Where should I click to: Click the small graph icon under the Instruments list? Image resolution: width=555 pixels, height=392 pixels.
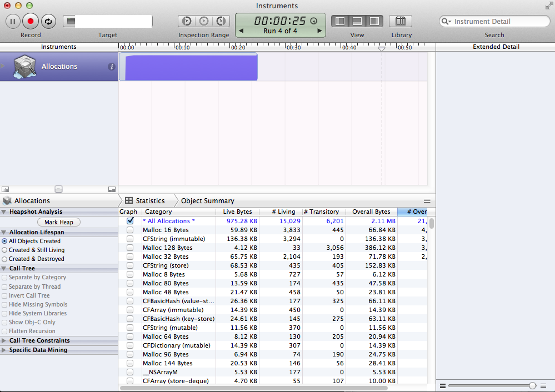pos(6,189)
